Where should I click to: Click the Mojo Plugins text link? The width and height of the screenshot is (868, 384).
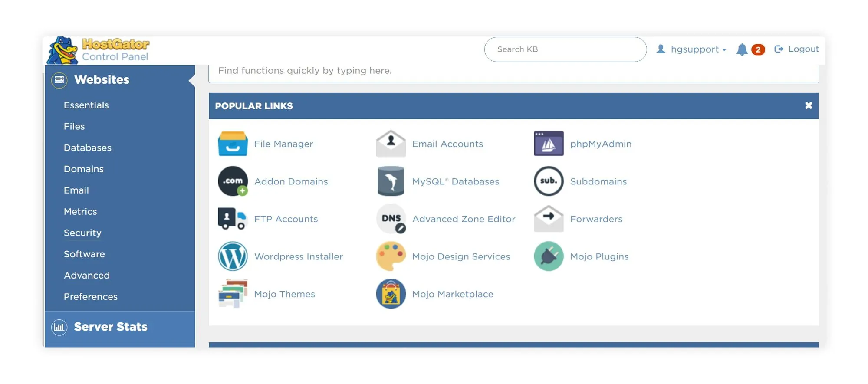599,256
